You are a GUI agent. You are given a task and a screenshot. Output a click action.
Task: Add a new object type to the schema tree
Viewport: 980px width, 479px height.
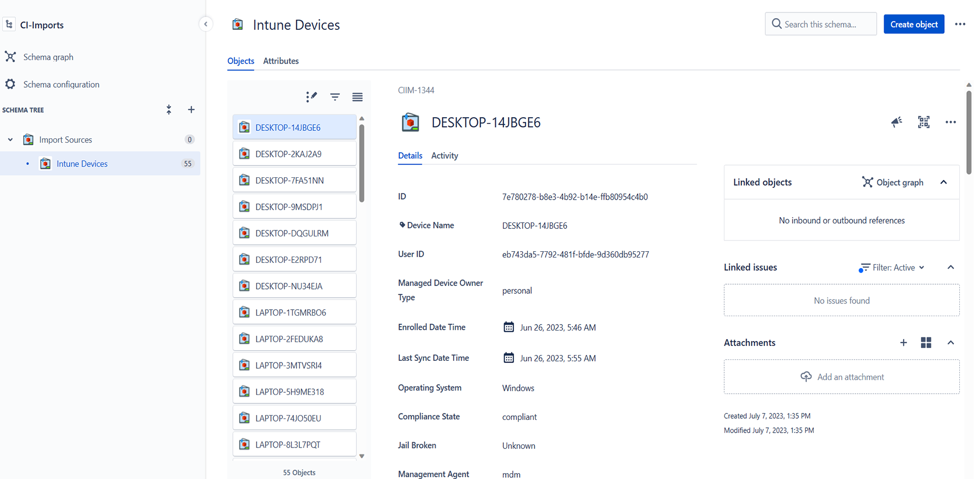pyautogui.click(x=191, y=110)
